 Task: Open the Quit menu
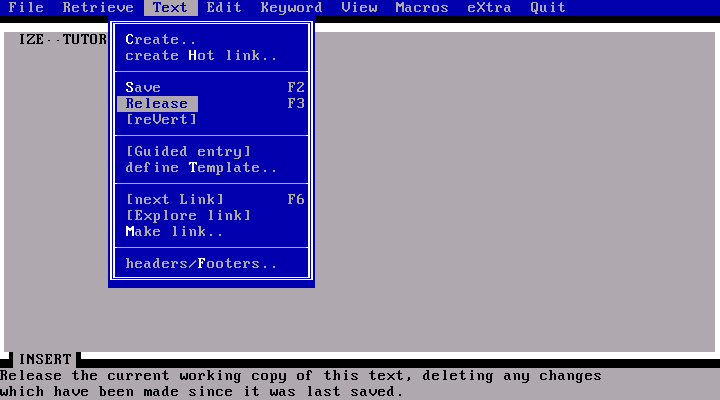pyautogui.click(x=547, y=7)
